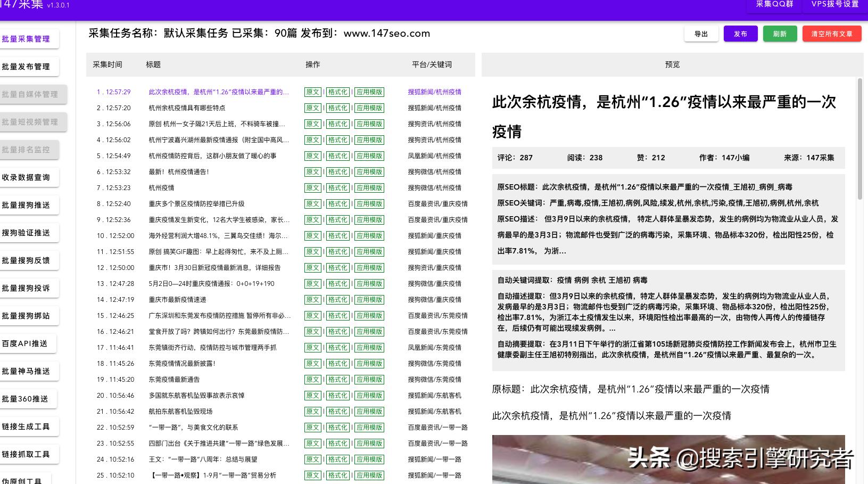Switch to 批量发布管理
The height and width of the screenshot is (484, 868).
coord(29,67)
